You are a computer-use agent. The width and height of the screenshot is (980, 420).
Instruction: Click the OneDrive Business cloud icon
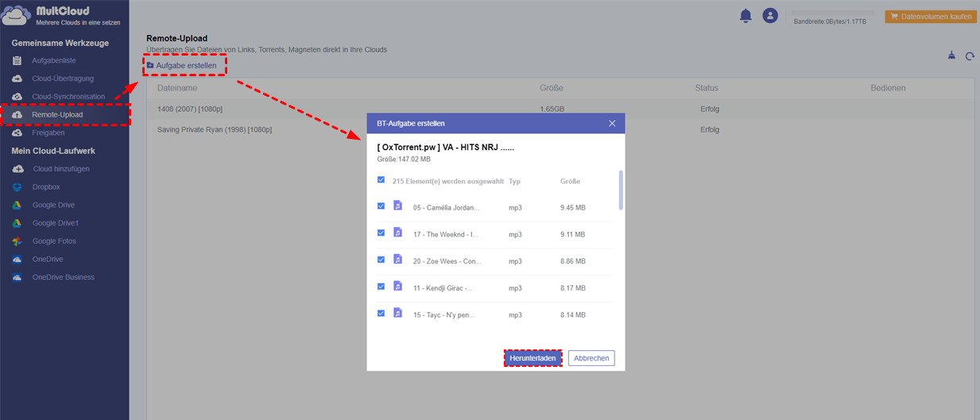17,278
